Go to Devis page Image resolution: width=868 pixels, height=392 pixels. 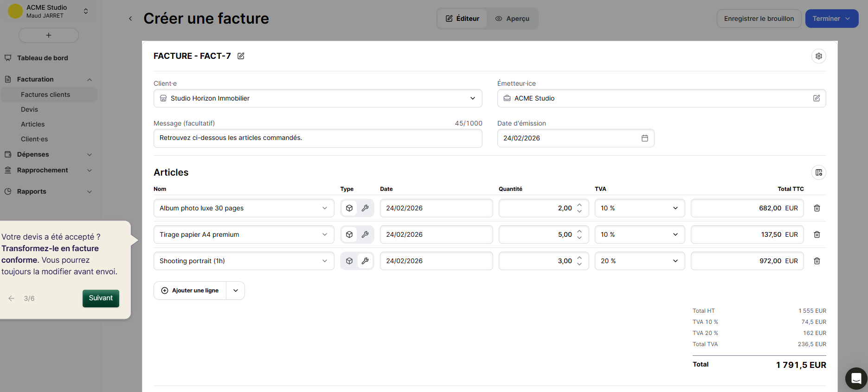click(29, 109)
